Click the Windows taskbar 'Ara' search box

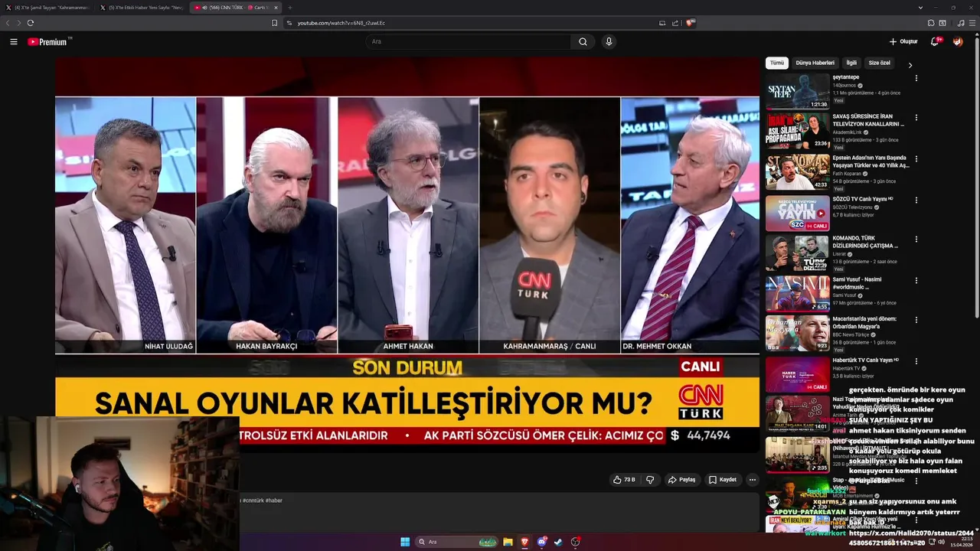coord(457,542)
